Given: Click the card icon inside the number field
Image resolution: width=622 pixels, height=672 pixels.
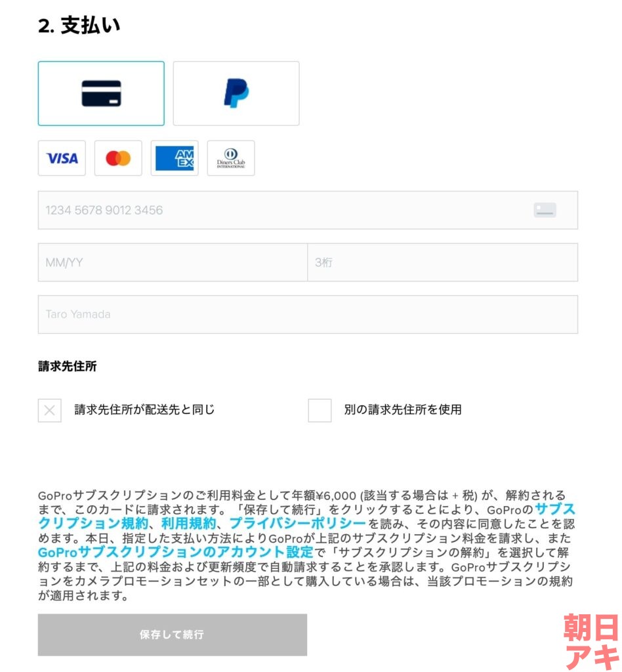Looking at the screenshot, I should [x=545, y=210].
